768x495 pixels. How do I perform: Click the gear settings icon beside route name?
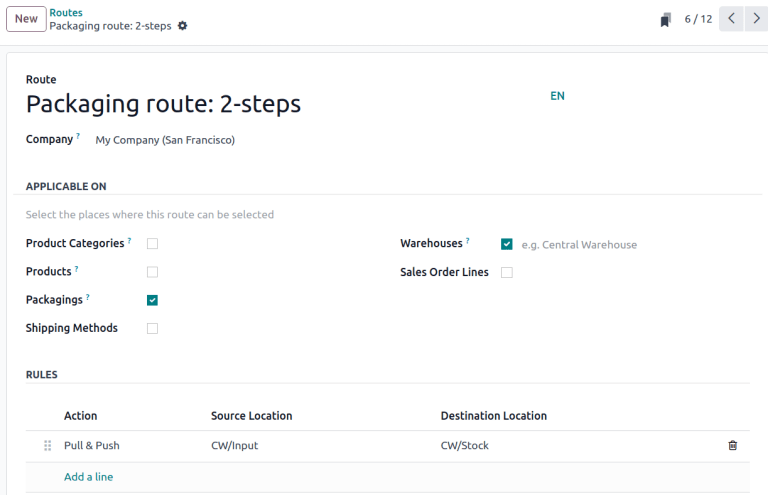(x=182, y=26)
